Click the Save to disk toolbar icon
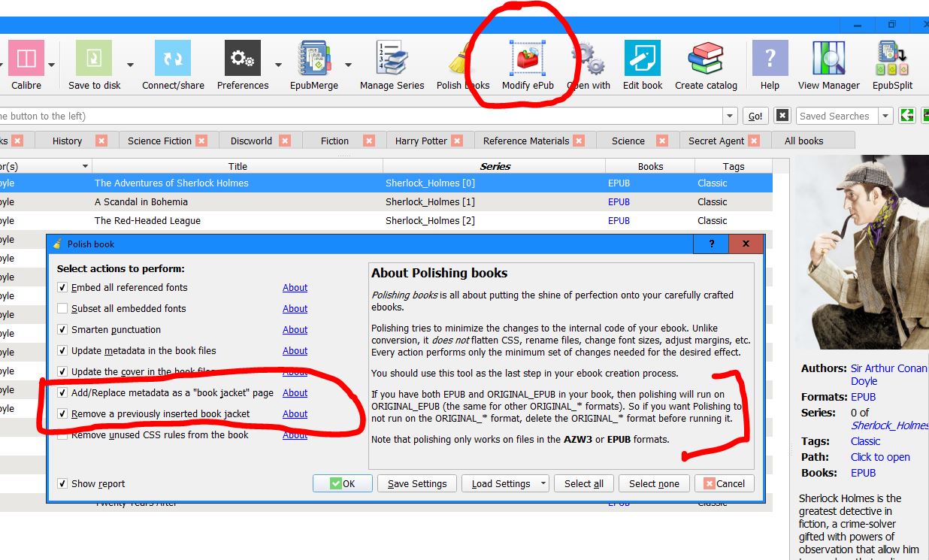Viewport: 929px width, 560px height. [x=94, y=58]
